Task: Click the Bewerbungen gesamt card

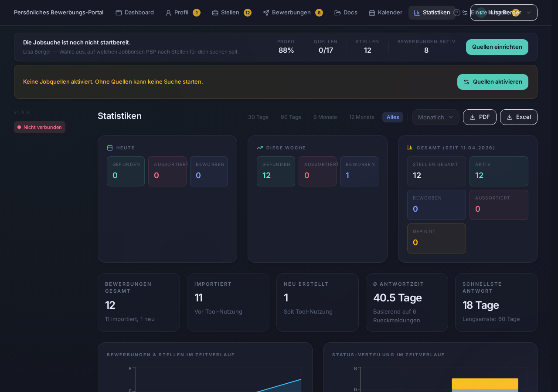Action: [139, 302]
